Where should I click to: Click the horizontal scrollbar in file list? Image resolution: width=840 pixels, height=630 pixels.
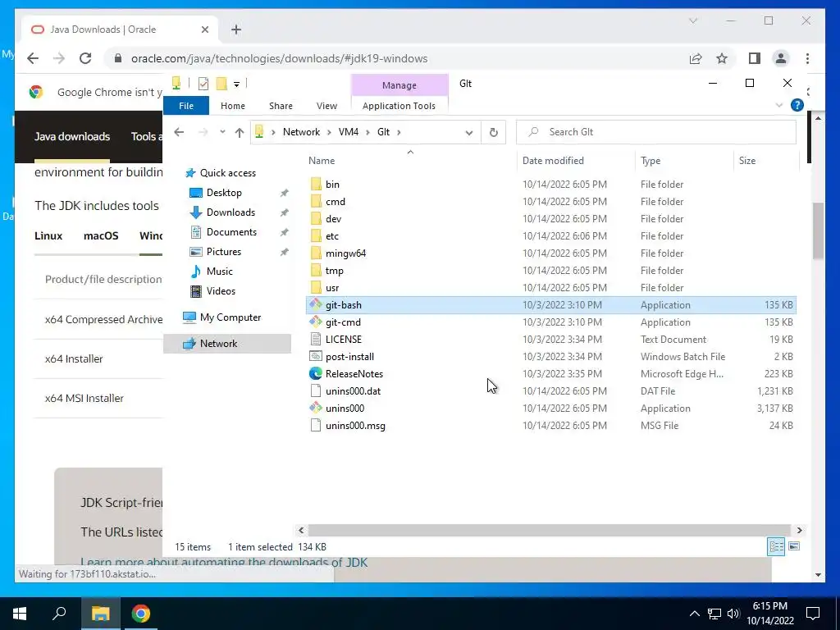[x=550, y=531]
